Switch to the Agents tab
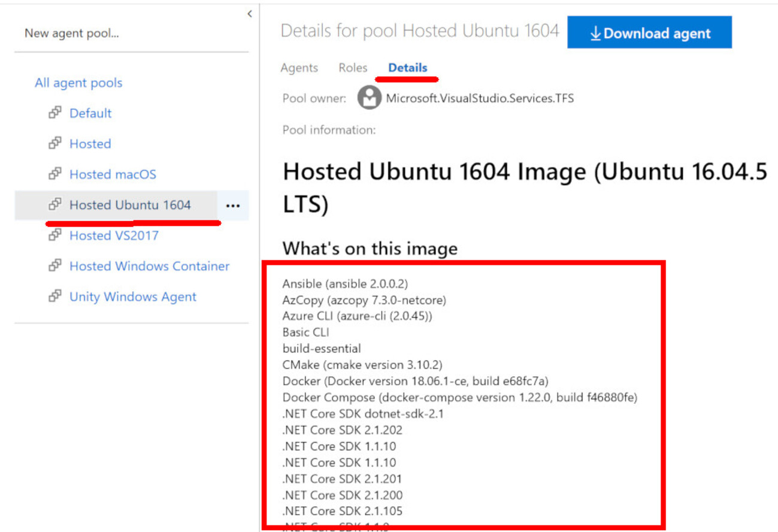This screenshot has height=532, width=778. [299, 68]
